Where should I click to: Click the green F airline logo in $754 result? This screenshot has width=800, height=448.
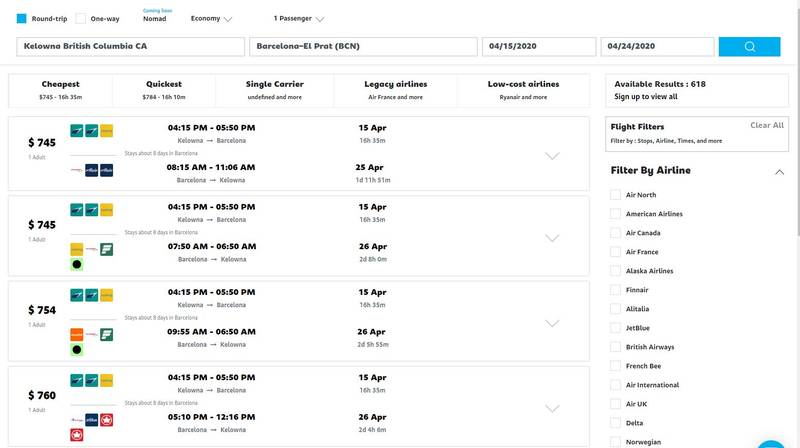click(107, 334)
